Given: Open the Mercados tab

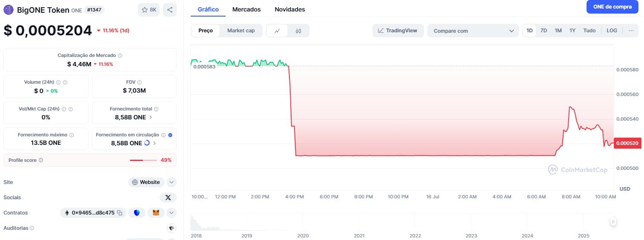Looking at the screenshot, I should [246, 9].
